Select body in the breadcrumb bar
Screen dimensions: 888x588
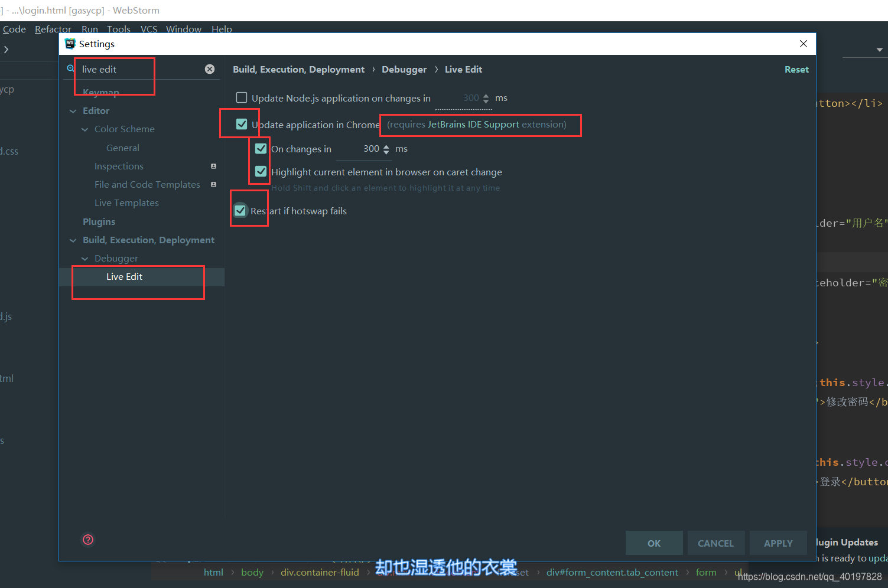[x=252, y=572]
